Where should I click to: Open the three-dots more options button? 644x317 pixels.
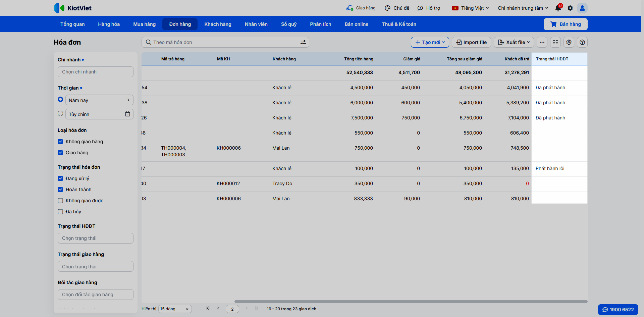click(542, 42)
